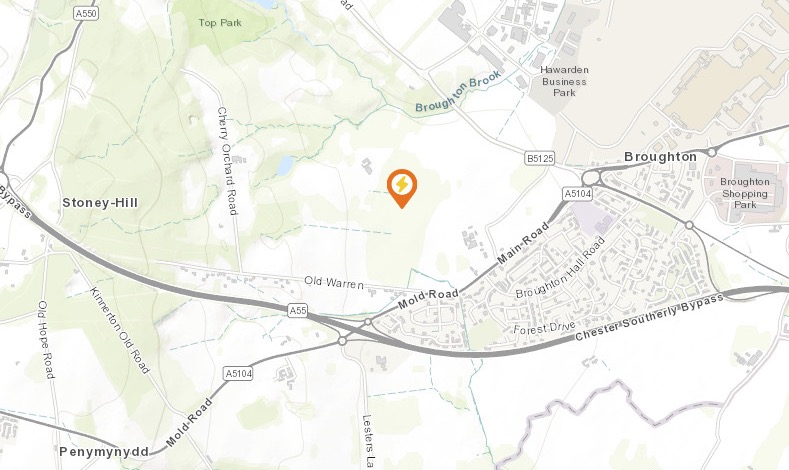The width and height of the screenshot is (789, 470).
Task: Click the A550 road shield
Action: 86,14
